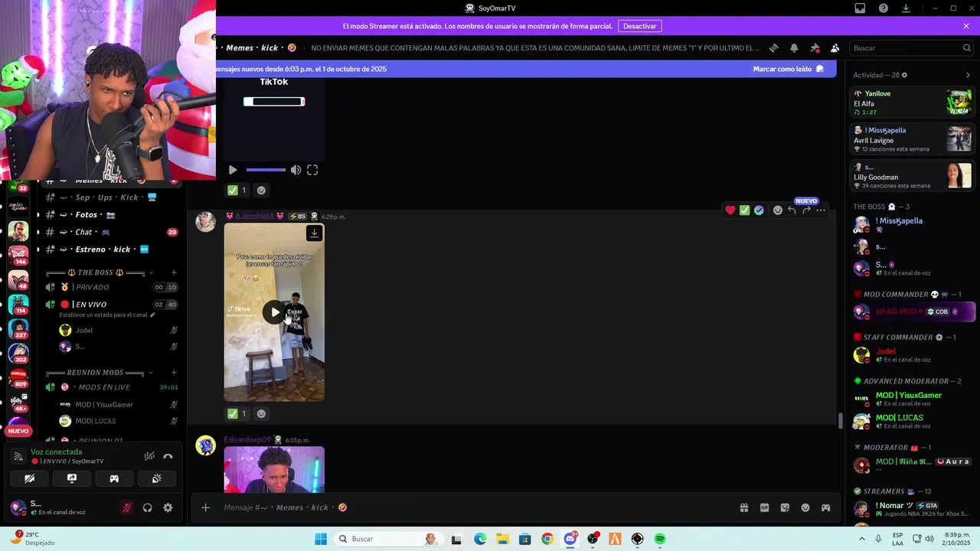Viewport: 980px width, 551px height.
Task: Open emoji picker in message bar
Action: [x=805, y=507]
